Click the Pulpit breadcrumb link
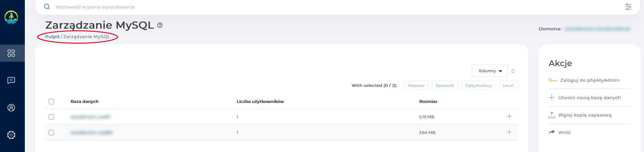Image resolution: width=644 pixels, height=152 pixels. tap(52, 37)
